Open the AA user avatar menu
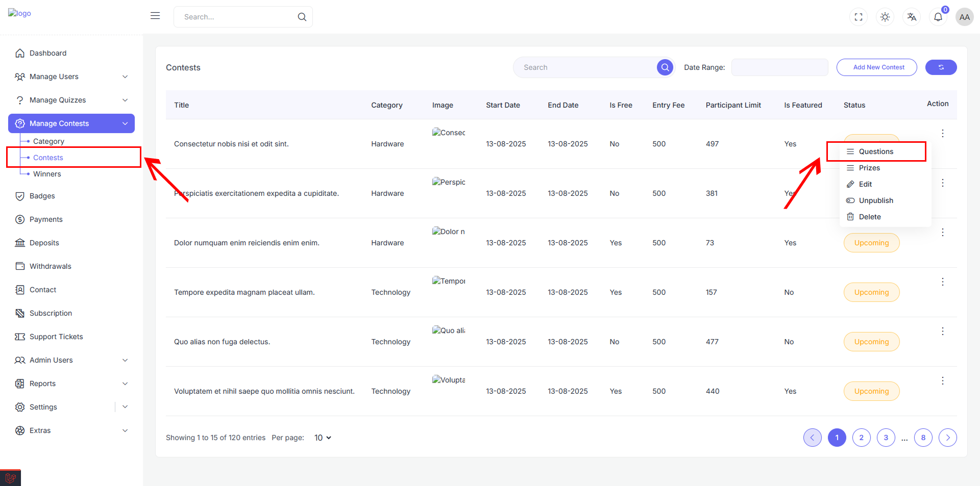 click(x=965, y=17)
